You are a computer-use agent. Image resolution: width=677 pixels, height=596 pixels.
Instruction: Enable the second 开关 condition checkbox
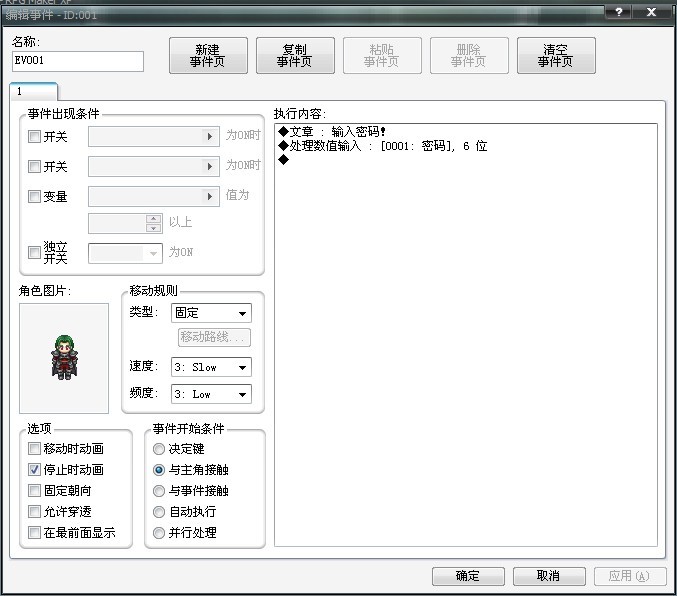(34, 166)
